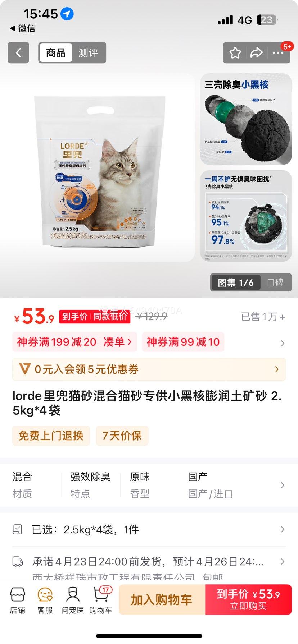The width and height of the screenshot is (298, 644).
Task: Tap 到手价 立即购买 button
Action: pos(248,600)
